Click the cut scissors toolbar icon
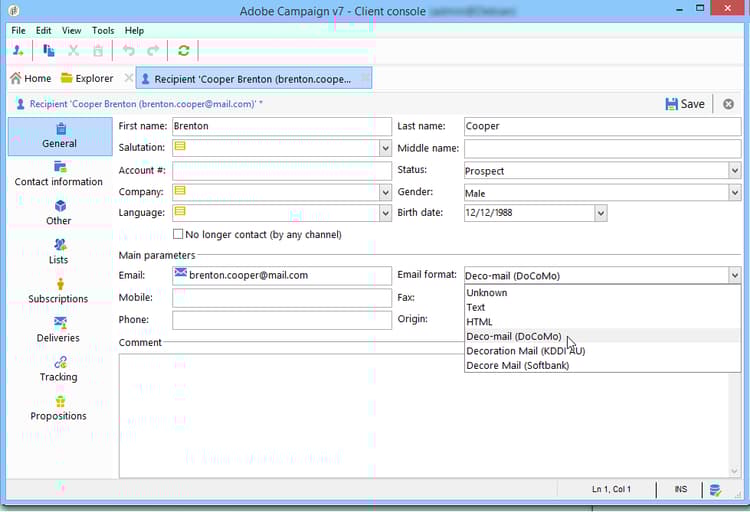750x512 pixels. [73, 50]
